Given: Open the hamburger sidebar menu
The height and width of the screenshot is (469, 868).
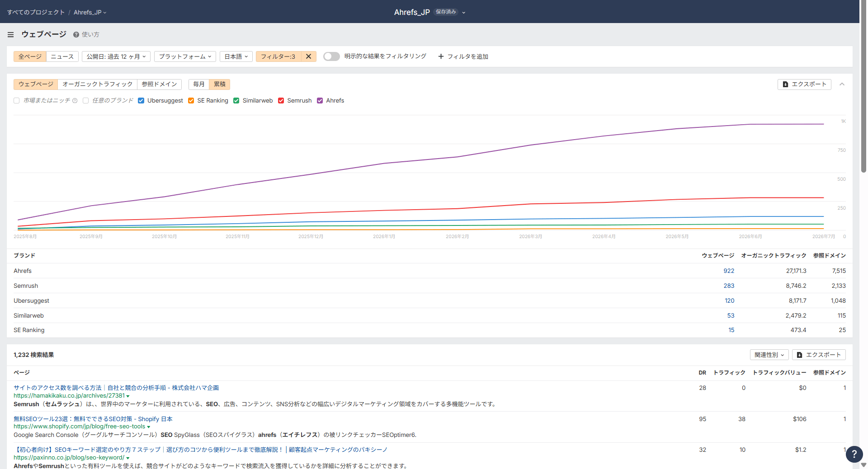Looking at the screenshot, I should click(11, 34).
